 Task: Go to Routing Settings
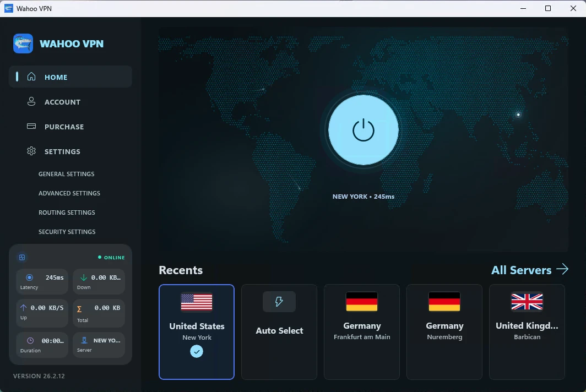point(67,213)
